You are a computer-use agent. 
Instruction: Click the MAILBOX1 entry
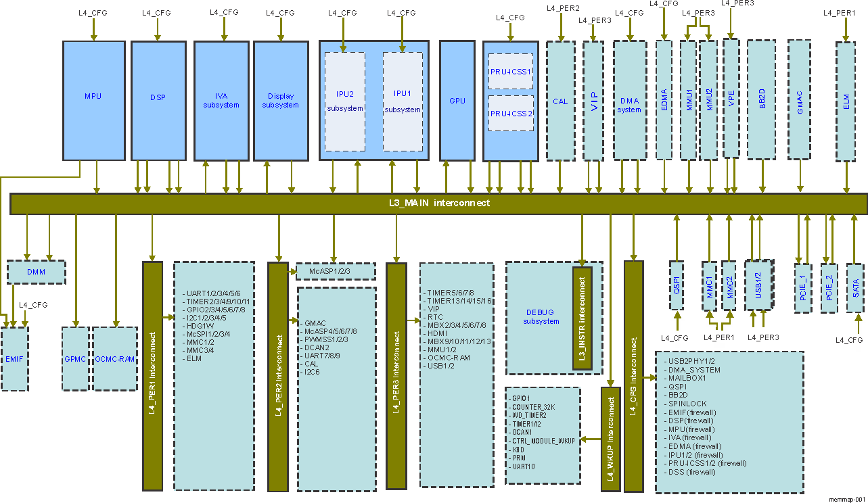[x=686, y=379]
